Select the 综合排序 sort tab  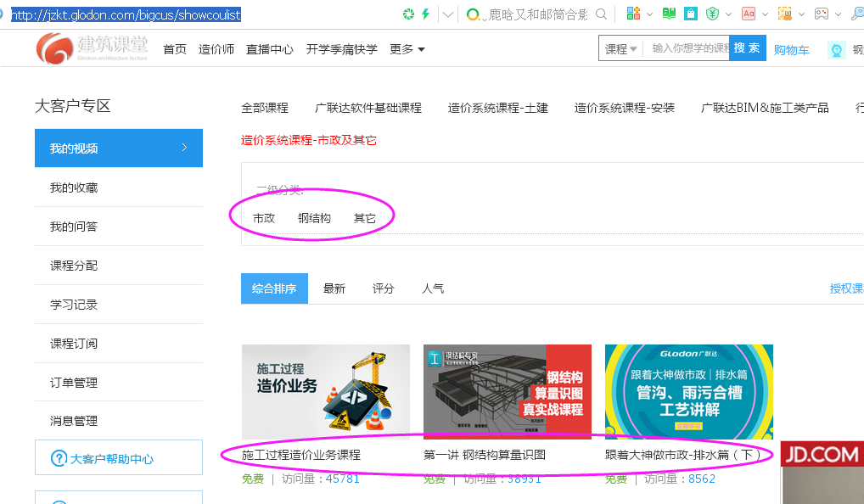274,288
